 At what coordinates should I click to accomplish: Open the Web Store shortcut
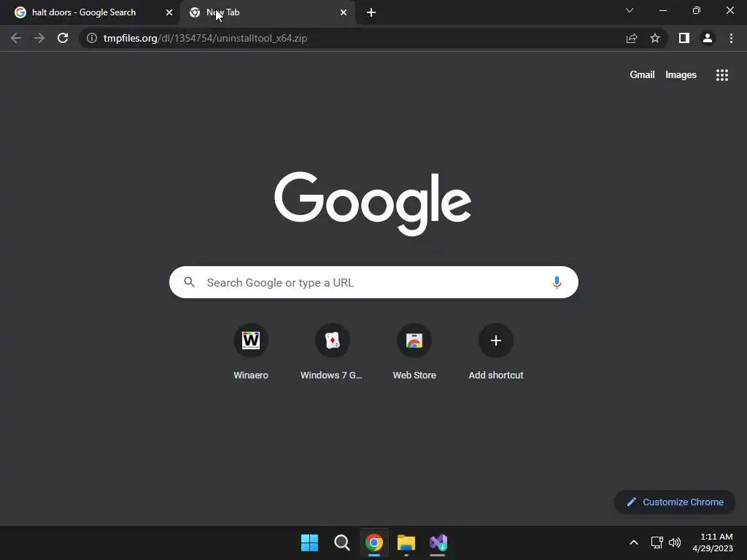(414, 352)
